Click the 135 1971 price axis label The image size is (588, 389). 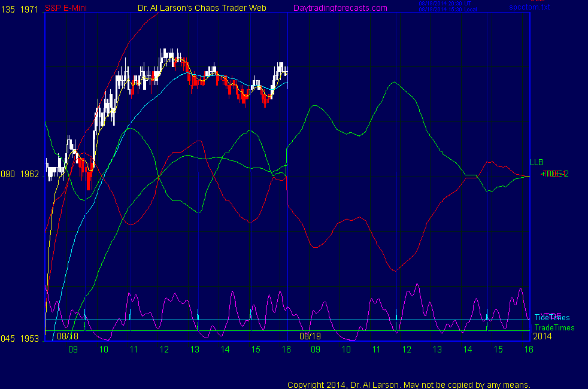coord(20,10)
